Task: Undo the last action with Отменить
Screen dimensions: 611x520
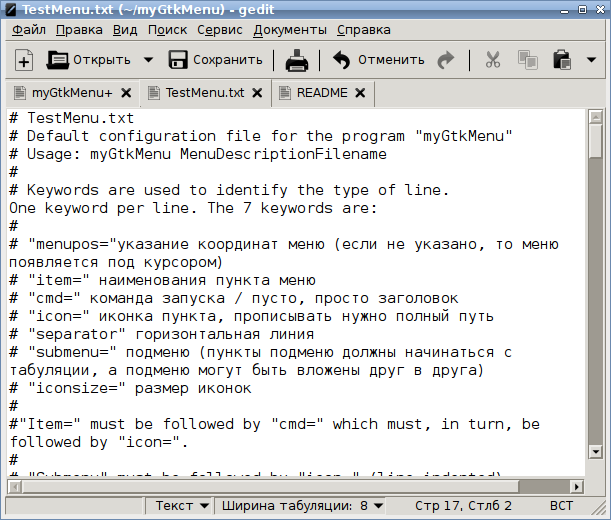Action: (x=378, y=60)
